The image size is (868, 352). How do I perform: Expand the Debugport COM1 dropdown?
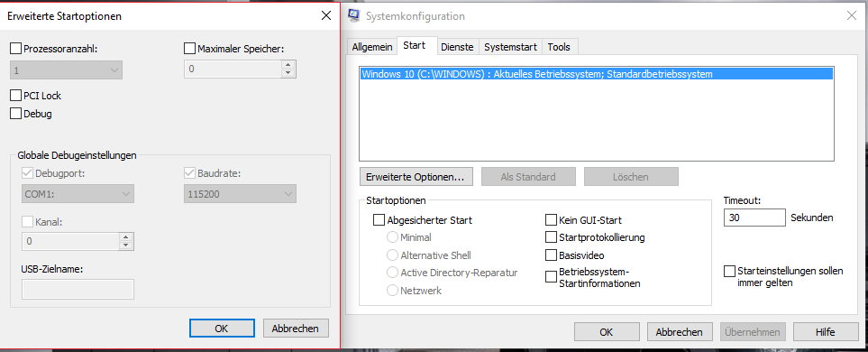[x=78, y=194]
